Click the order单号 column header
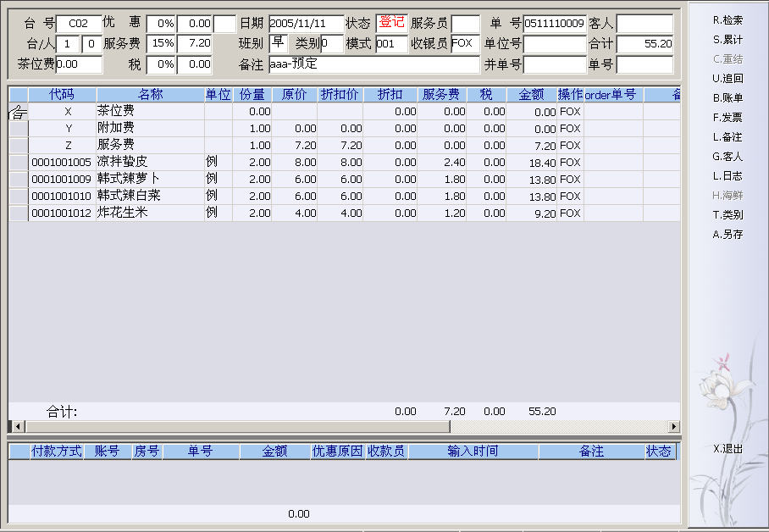The width and height of the screenshot is (769, 532). 613,95
